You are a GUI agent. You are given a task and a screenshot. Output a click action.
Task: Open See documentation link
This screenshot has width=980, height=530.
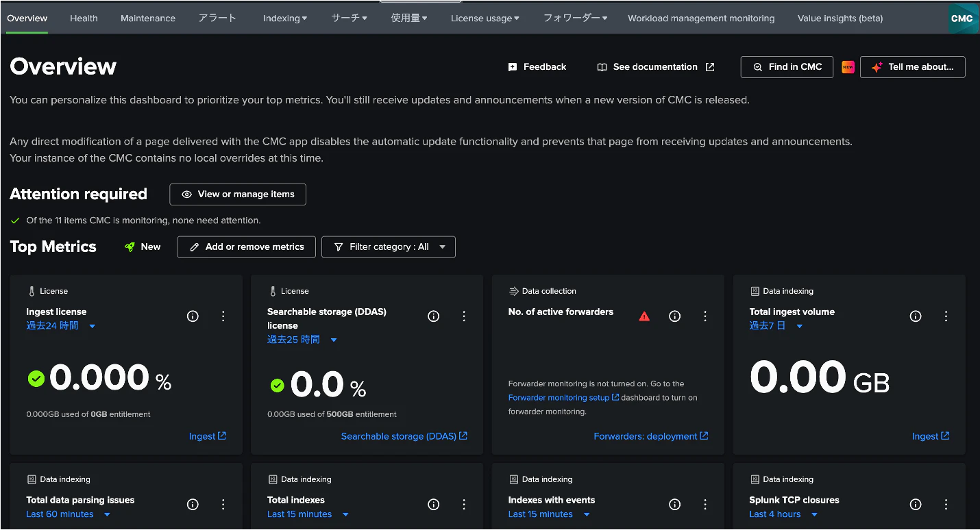point(656,67)
